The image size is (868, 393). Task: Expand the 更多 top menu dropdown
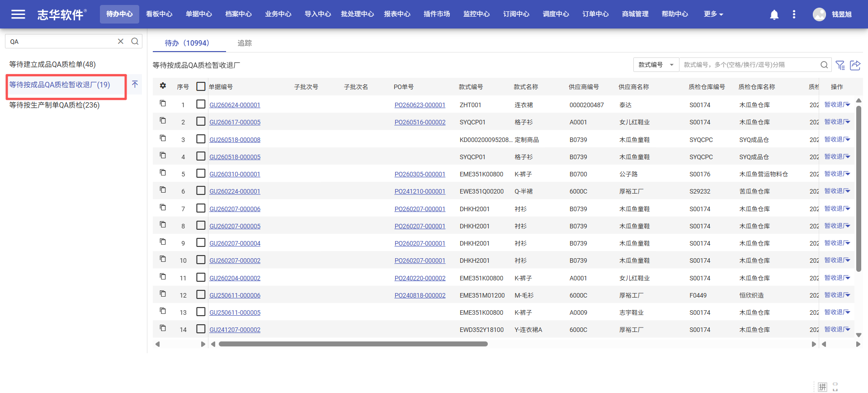coord(713,14)
